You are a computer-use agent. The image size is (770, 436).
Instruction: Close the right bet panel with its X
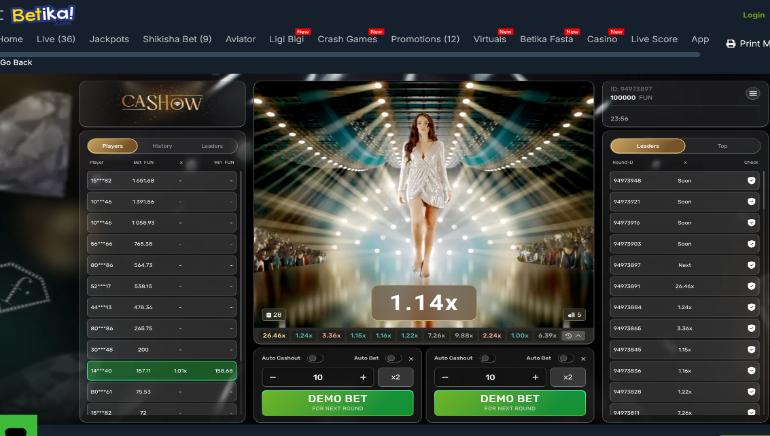[583, 359]
